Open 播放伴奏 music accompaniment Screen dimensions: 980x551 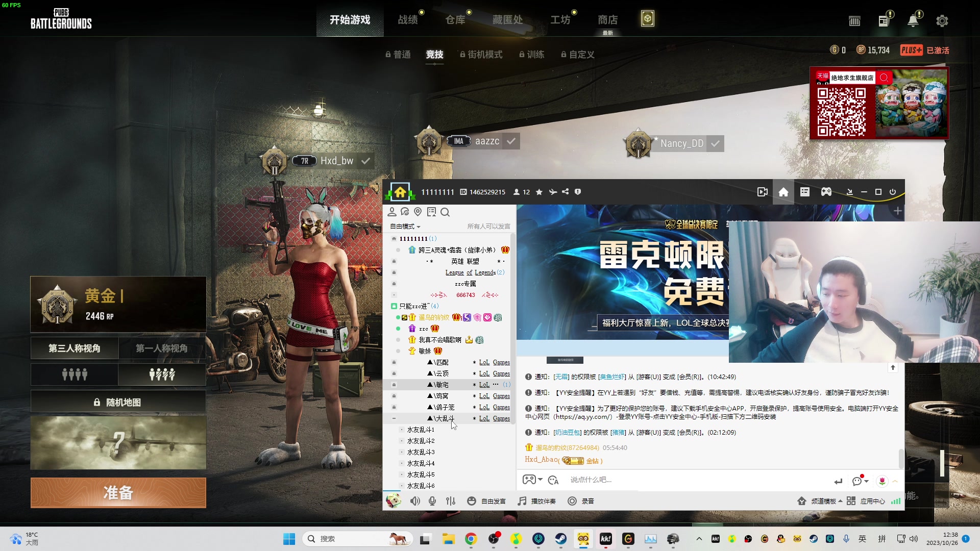[x=536, y=501]
